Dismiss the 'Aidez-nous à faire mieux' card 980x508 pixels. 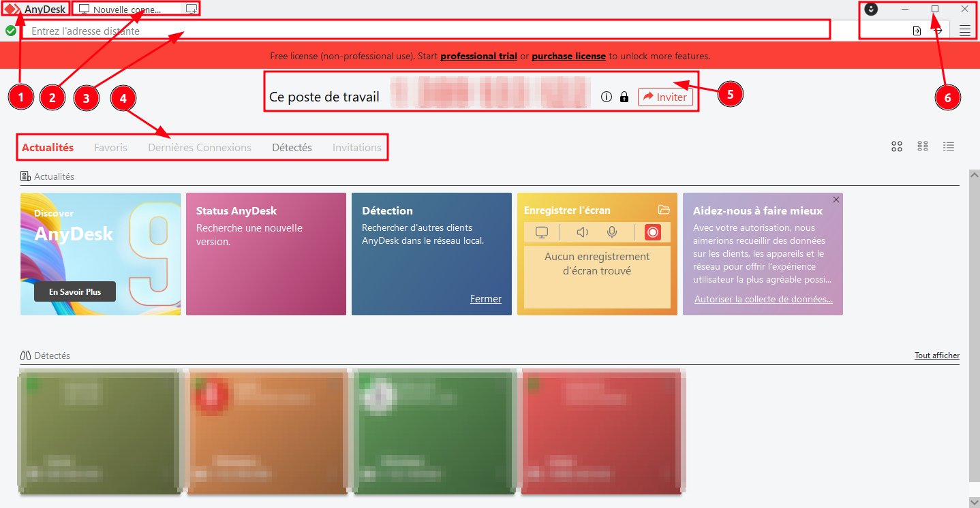point(836,200)
